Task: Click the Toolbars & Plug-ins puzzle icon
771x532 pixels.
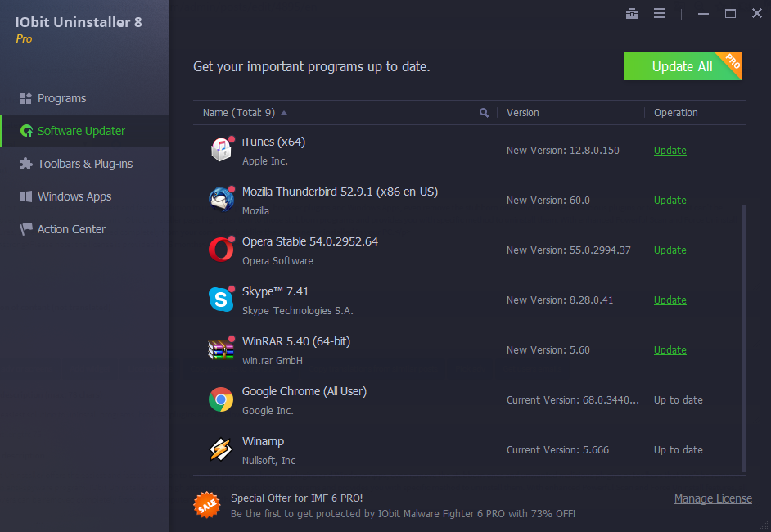Action: click(25, 164)
